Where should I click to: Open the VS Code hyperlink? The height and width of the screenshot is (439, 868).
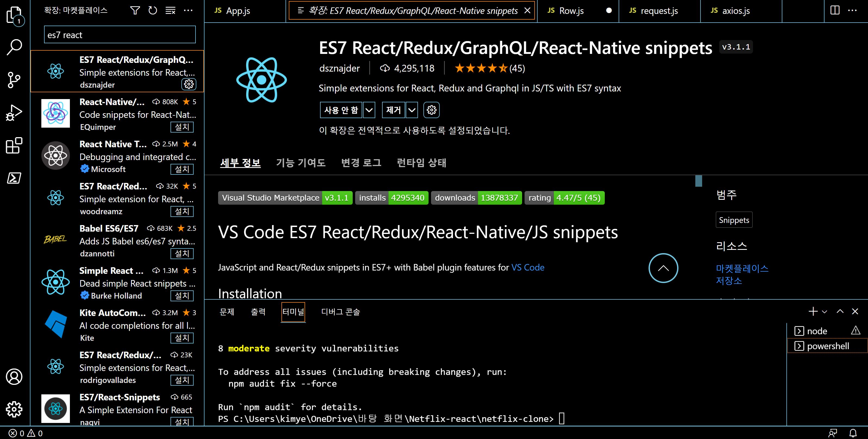528,267
